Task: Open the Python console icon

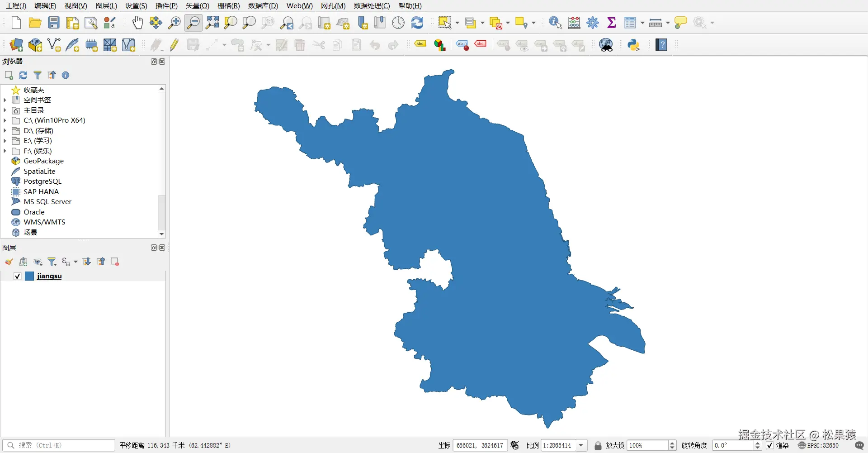Action: pos(633,45)
